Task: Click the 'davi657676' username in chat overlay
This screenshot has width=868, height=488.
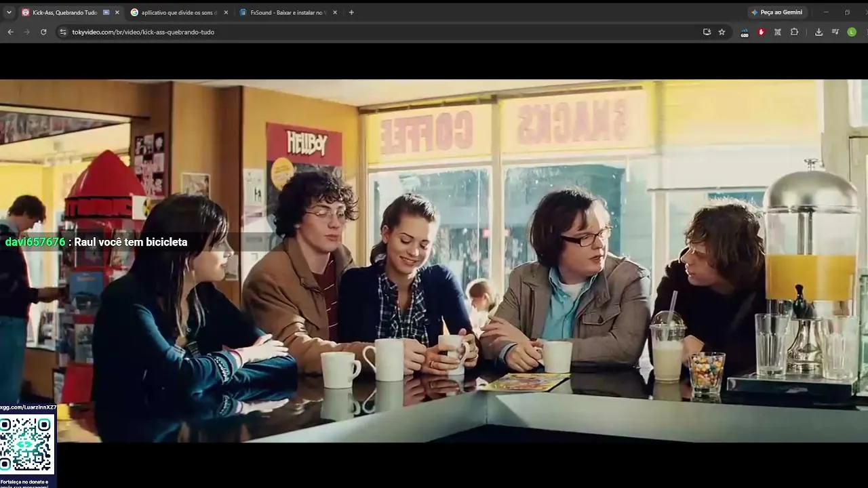Action: click(x=35, y=242)
